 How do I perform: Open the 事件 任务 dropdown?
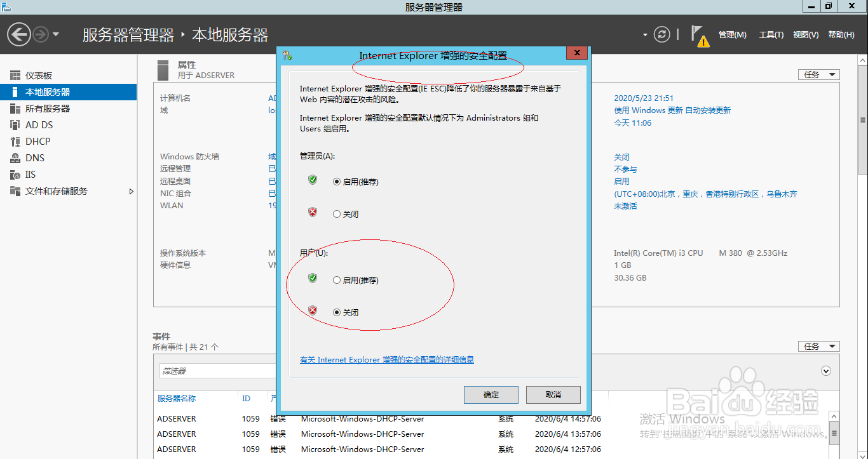click(819, 347)
